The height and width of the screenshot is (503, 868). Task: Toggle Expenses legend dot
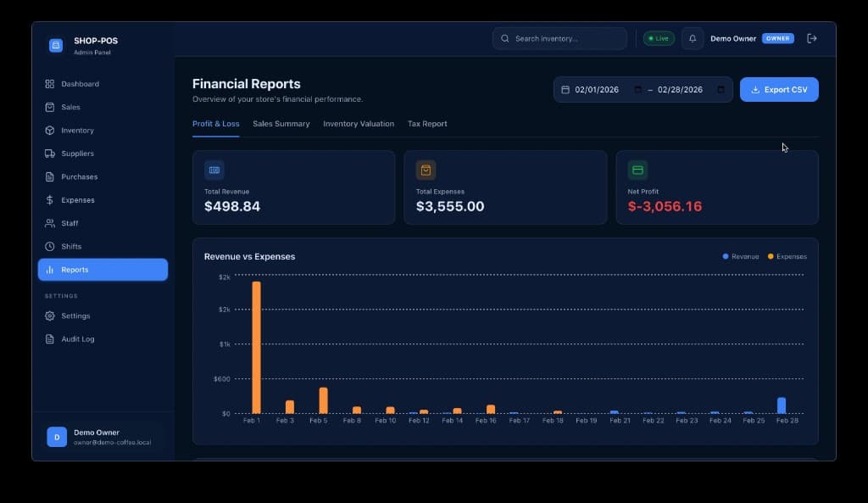point(771,256)
